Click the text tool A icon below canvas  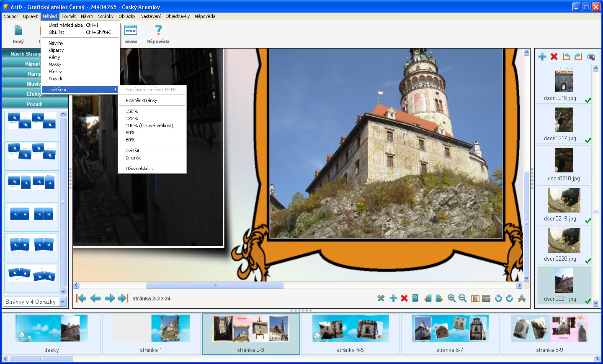(522, 298)
